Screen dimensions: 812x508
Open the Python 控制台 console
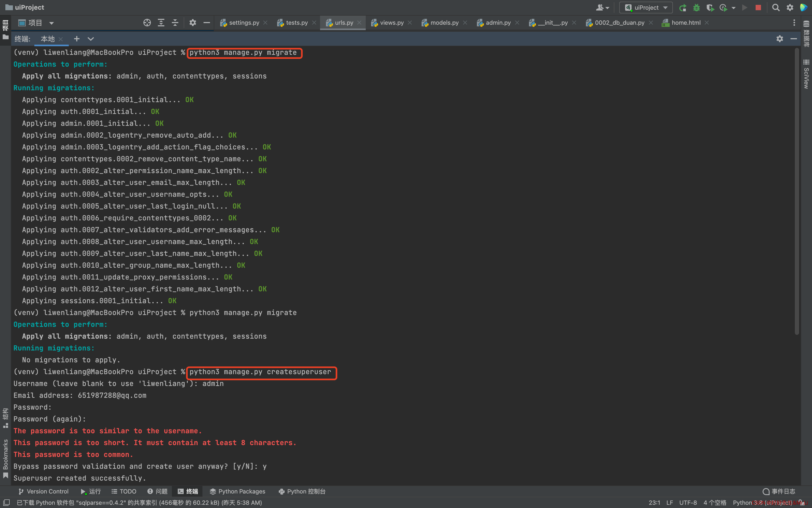[x=302, y=491]
